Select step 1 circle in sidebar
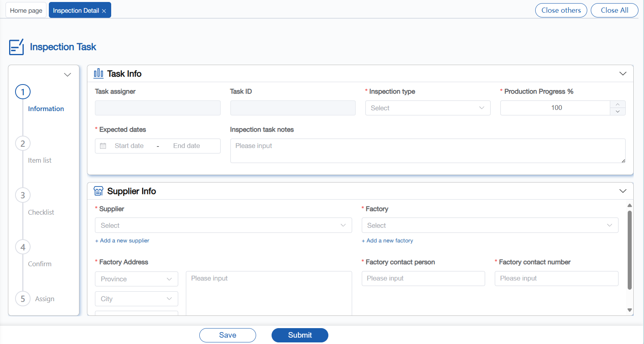This screenshot has height=344, width=644. click(x=23, y=92)
